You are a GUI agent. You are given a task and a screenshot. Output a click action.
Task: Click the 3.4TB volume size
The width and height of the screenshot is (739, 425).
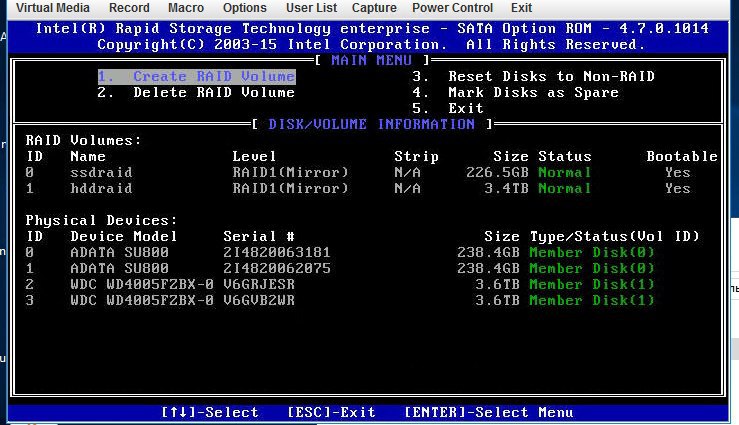pos(506,188)
